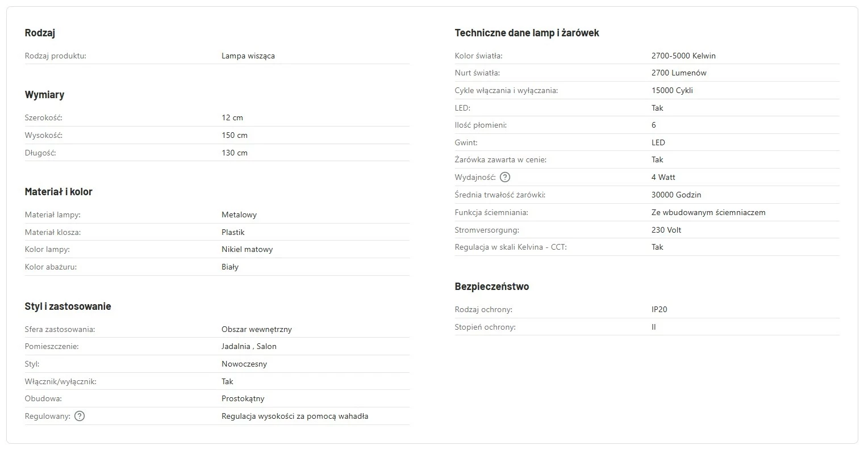Click the Nikiel matowy lamp color value
The height and width of the screenshot is (450, 868).
(247, 249)
